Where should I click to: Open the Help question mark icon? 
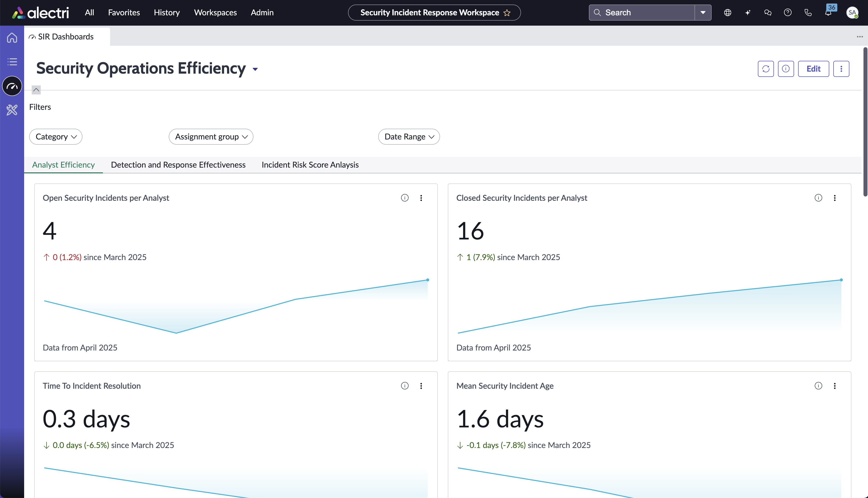(x=788, y=13)
